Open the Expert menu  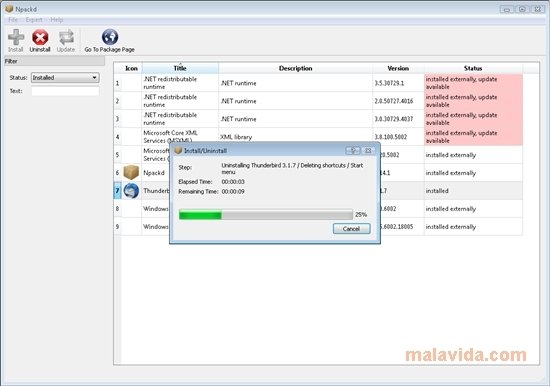point(34,20)
